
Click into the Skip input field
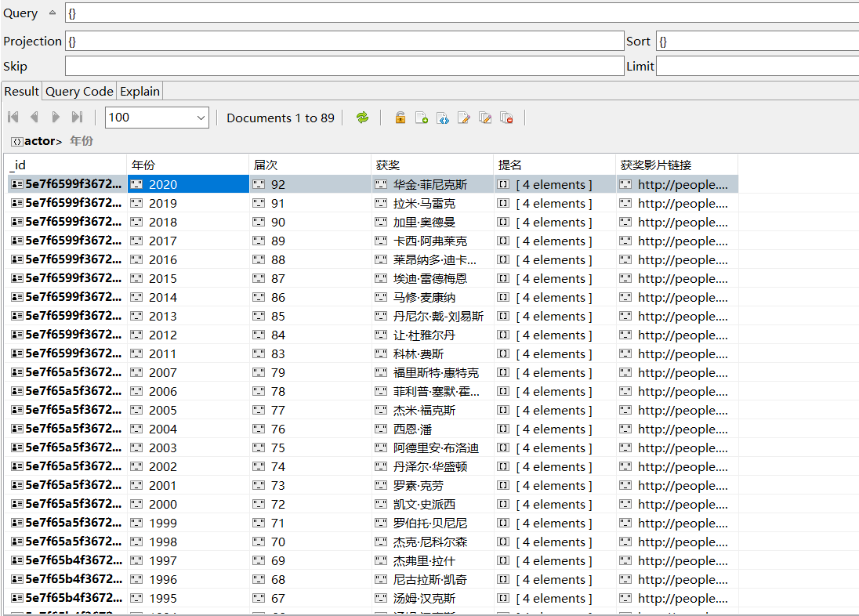point(345,66)
